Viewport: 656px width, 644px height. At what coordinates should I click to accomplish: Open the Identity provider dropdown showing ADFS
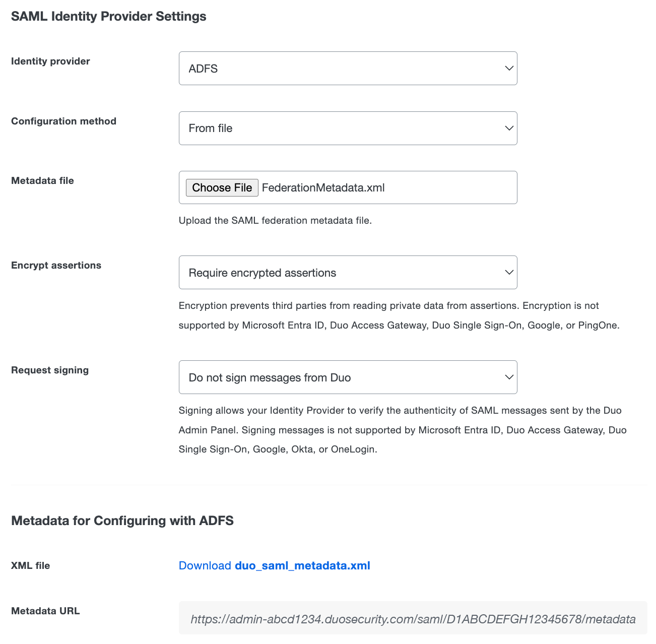click(x=348, y=68)
